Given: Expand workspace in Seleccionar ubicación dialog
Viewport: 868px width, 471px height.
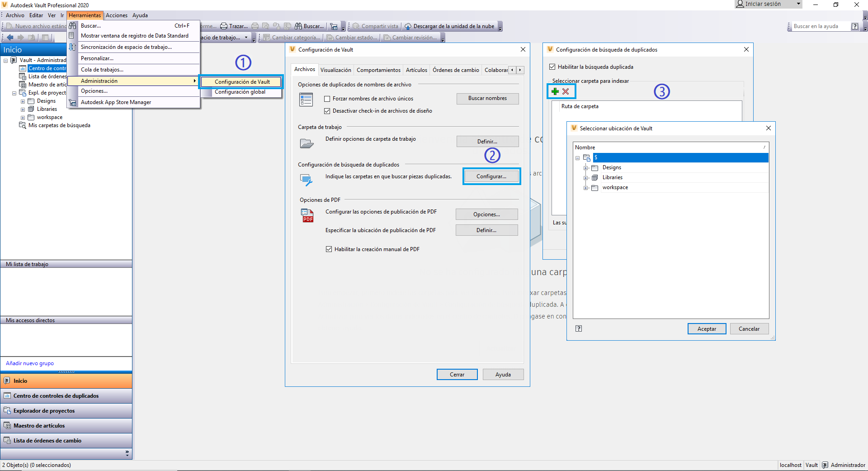Looking at the screenshot, I should (586, 188).
